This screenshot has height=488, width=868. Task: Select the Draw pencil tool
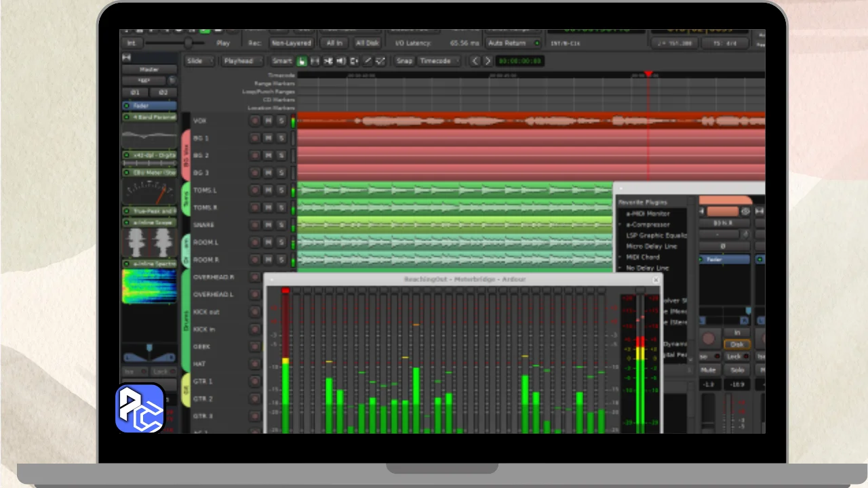(368, 61)
